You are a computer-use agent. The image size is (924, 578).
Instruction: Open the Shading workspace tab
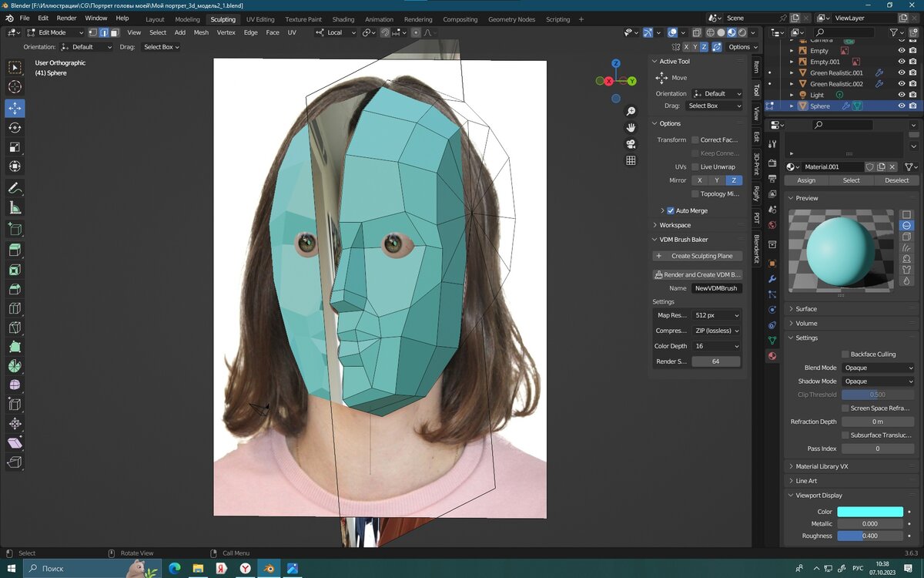[343, 19]
